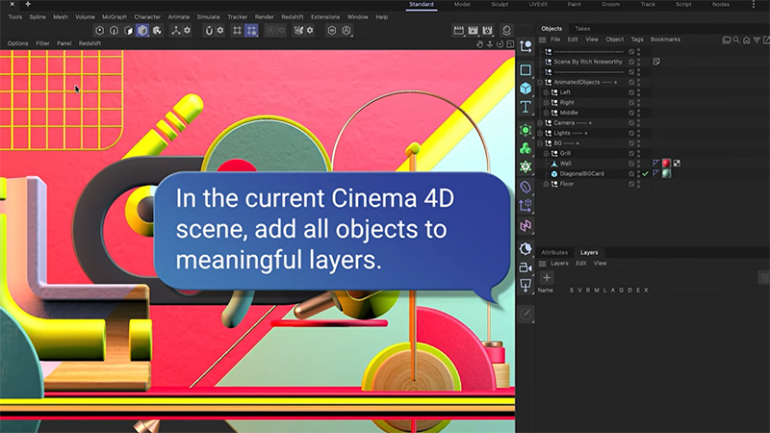Toggle visibility dots for Floor null
Image resolution: width=770 pixels, height=433 pixels.
pyautogui.click(x=638, y=184)
